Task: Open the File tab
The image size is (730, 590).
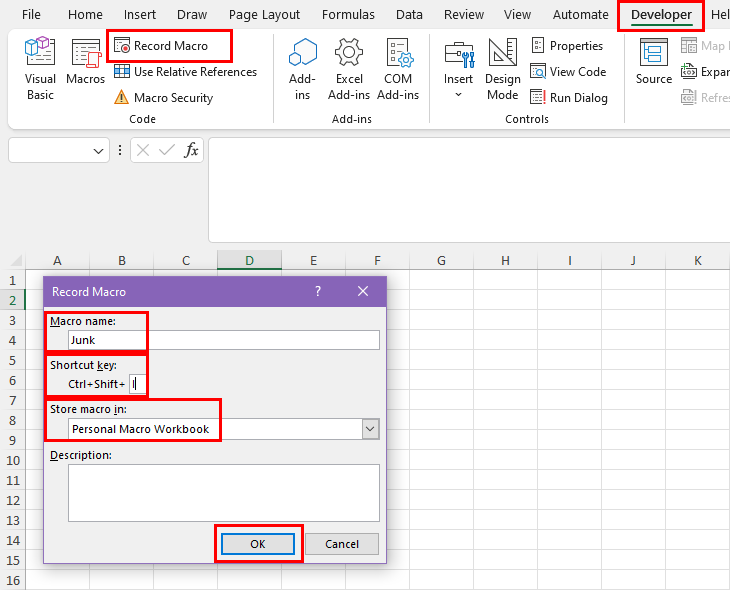Action: point(31,14)
